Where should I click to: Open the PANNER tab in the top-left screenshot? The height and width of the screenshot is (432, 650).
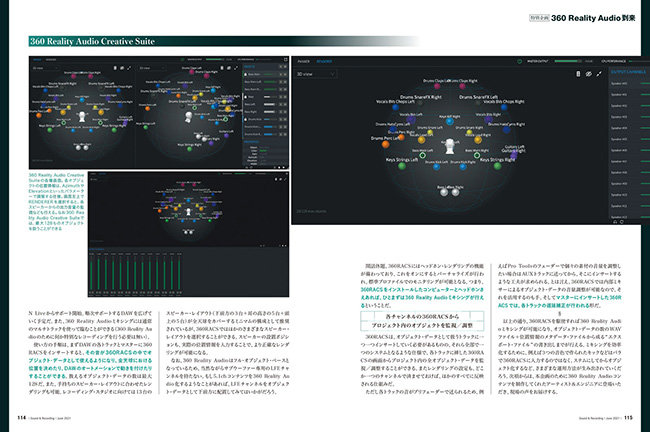point(37,60)
